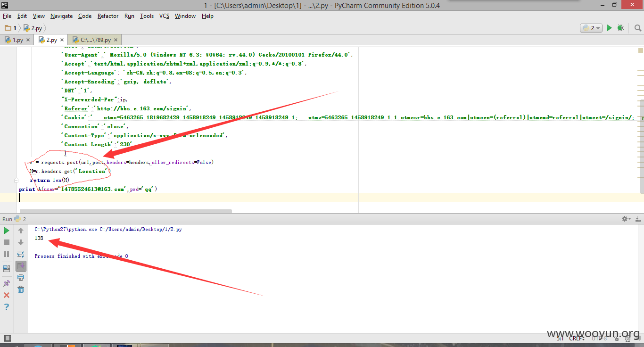
Task: Click the print A(user=...) line
Action: (x=88, y=189)
